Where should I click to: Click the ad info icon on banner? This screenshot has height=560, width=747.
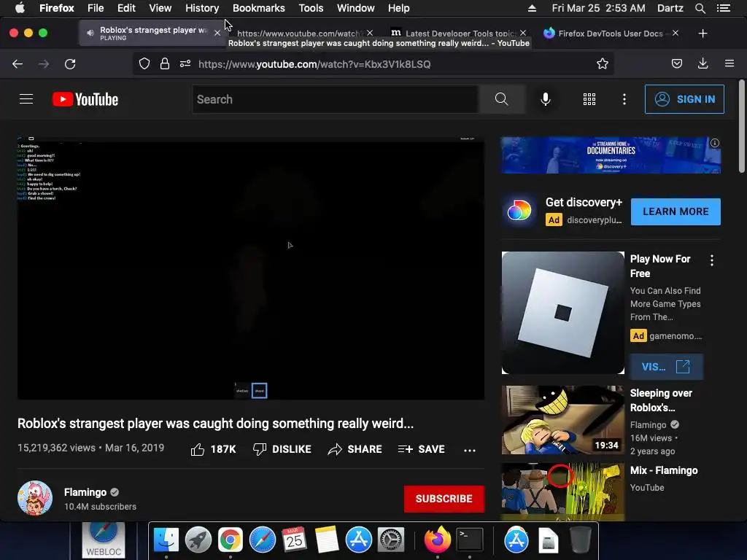715,143
